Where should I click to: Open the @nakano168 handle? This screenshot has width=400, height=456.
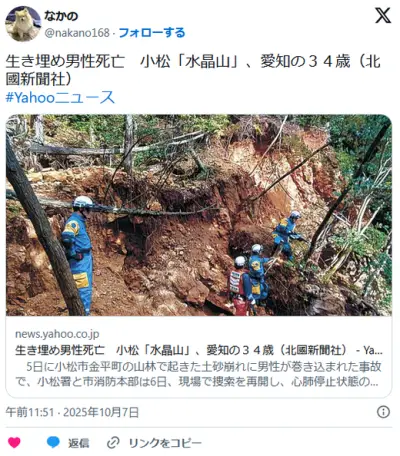tap(77, 33)
